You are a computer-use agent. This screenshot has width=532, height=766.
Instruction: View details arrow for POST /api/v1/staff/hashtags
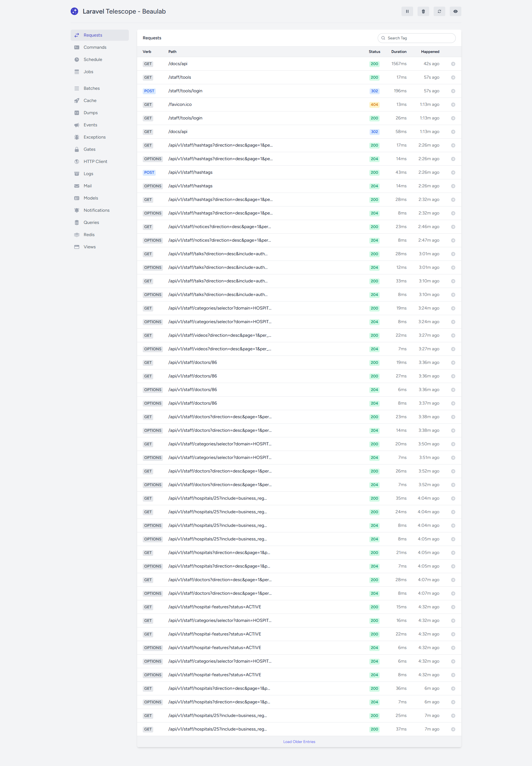[453, 173]
